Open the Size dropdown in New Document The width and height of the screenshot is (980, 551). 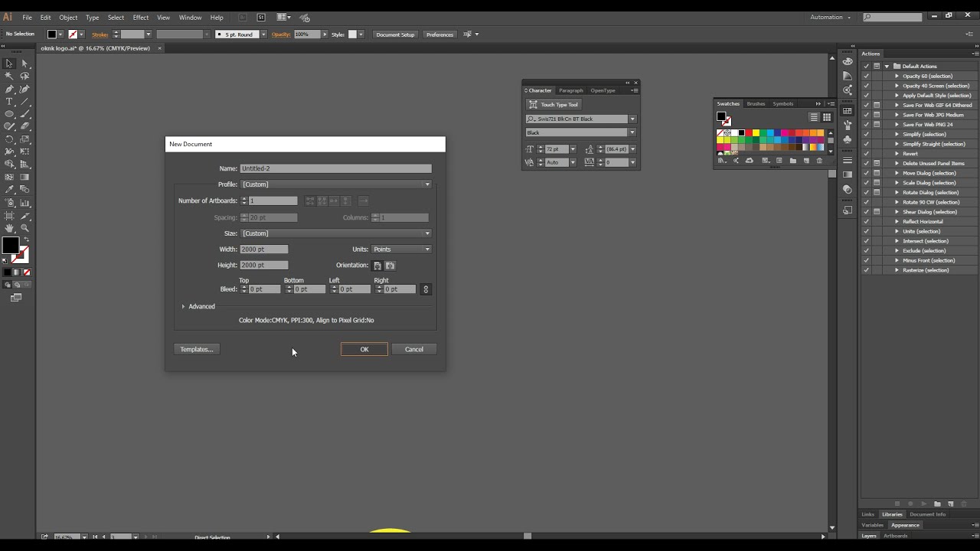pos(336,233)
